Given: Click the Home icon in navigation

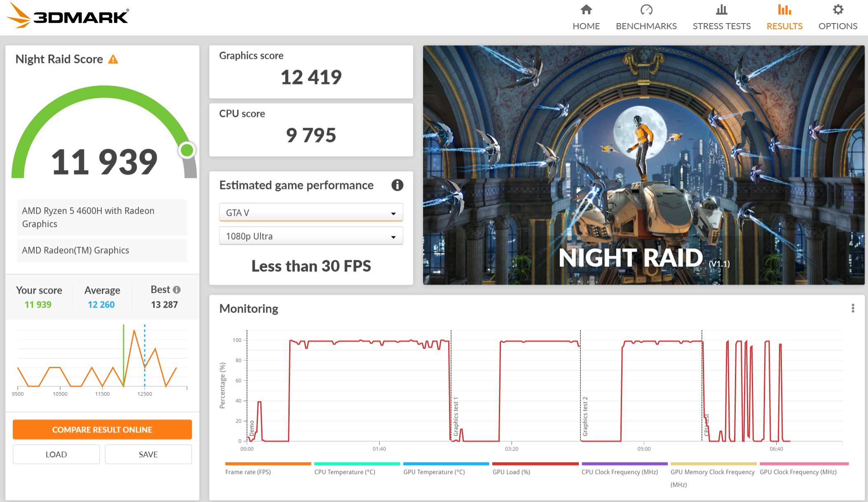Looking at the screenshot, I should [586, 9].
